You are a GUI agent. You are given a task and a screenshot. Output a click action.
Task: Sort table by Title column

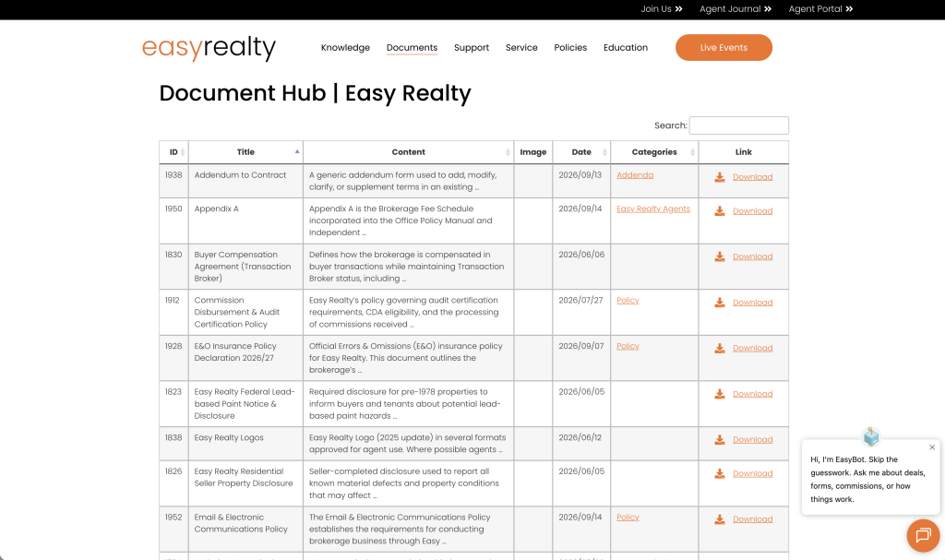click(x=245, y=152)
